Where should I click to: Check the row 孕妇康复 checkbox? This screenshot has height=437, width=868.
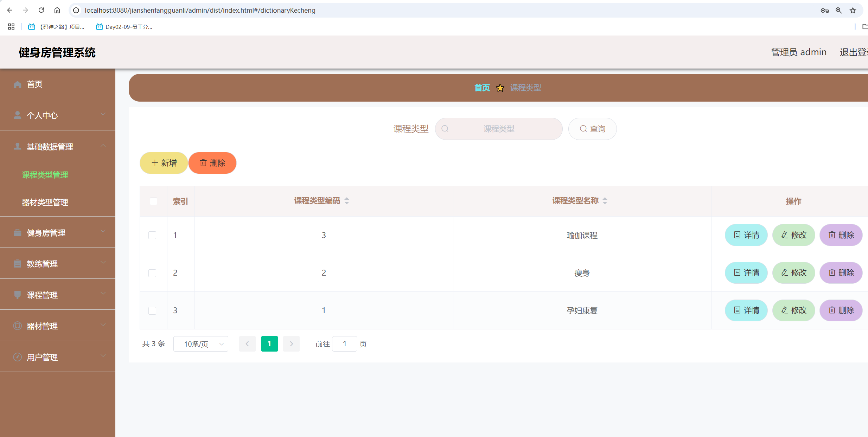tap(152, 311)
